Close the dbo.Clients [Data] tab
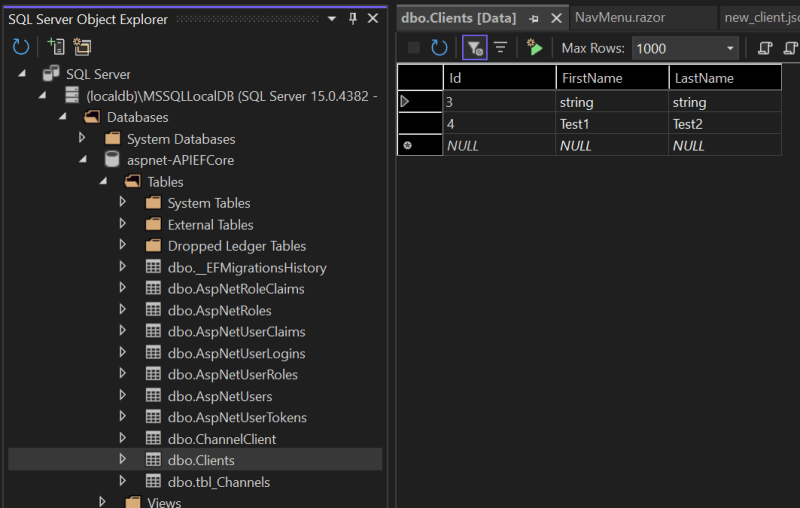 (556, 18)
